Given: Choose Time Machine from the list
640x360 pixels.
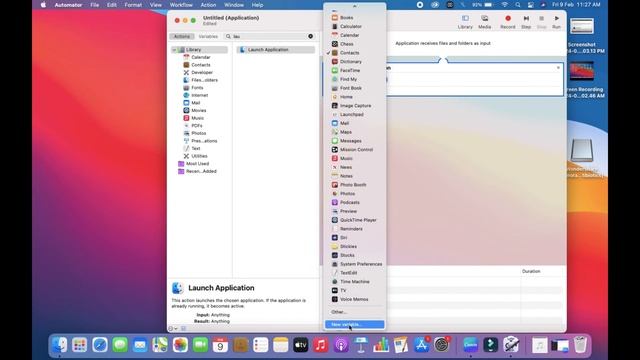Looking at the screenshot, I should point(355,282).
